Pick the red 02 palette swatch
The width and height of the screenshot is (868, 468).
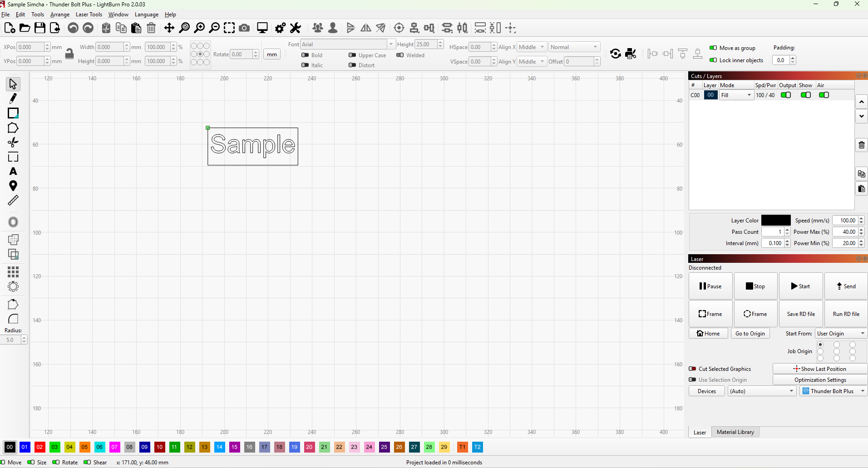coord(39,447)
